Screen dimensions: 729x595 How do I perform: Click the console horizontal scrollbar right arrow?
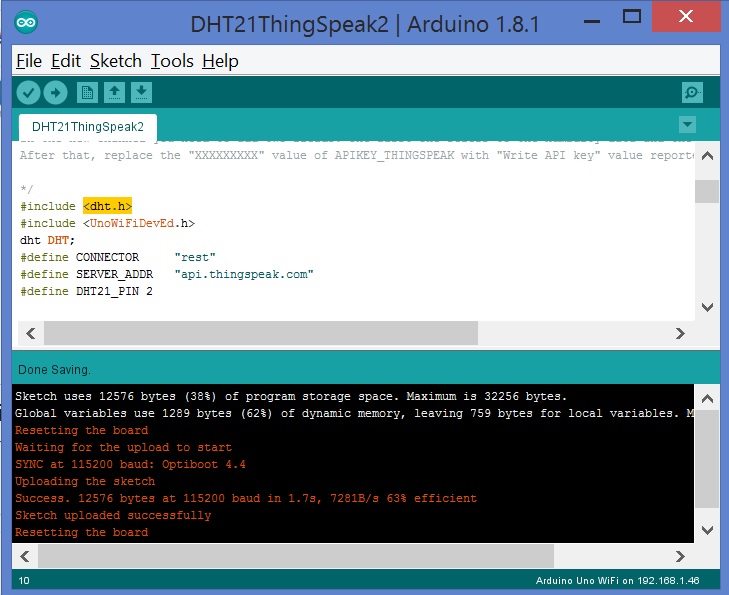point(680,556)
